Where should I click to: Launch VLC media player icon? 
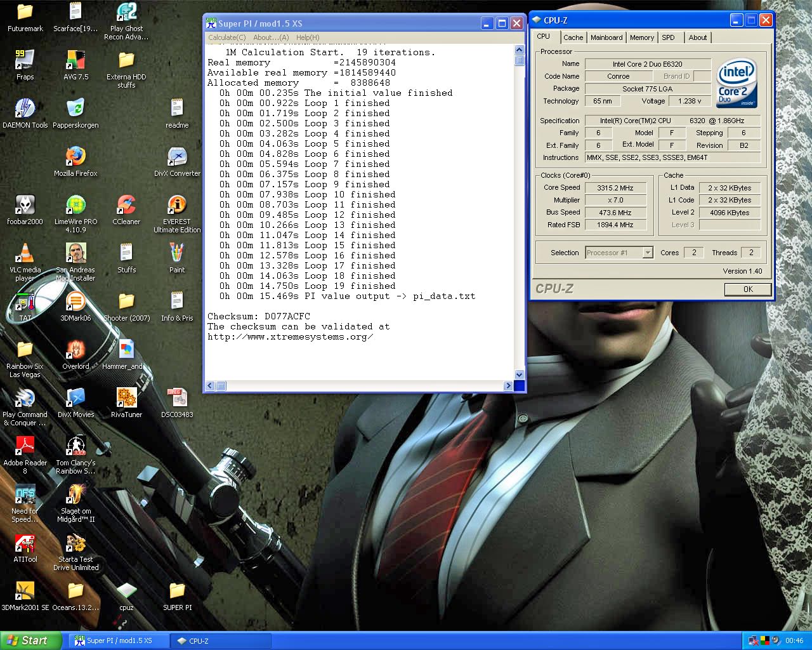click(25, 253)
